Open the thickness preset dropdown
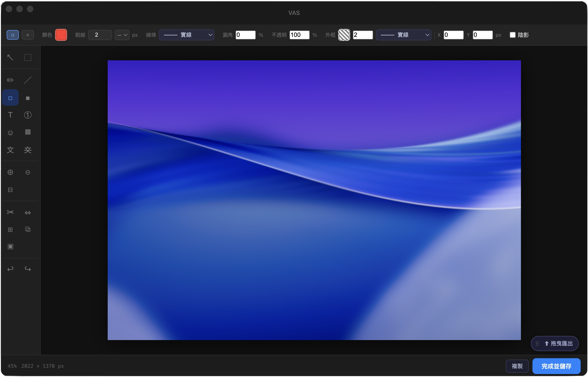Screen dimensions: 588x377 click(x=122, y=35)
